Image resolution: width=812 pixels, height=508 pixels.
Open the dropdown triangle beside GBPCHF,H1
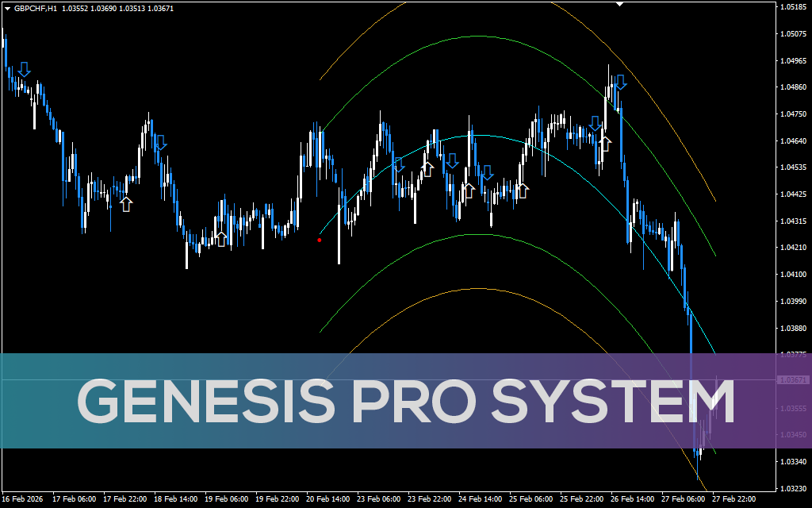(6, 8)
